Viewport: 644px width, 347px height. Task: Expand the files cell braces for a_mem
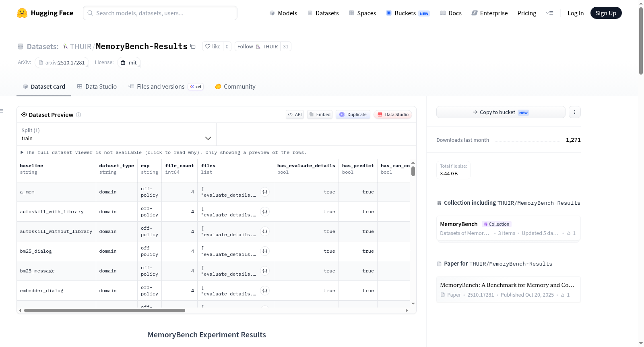tap(265, 192)
